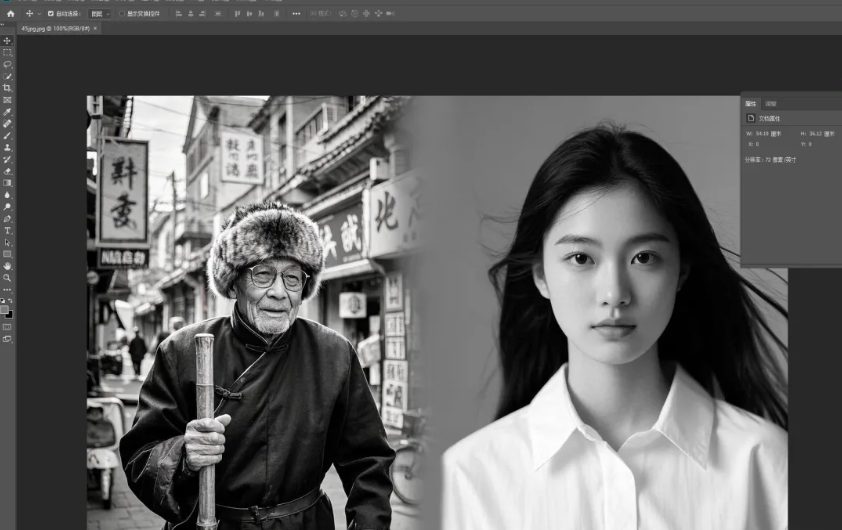842x530 pixels.
Task: Select the Lasso tool
Action: click(7, 64)
